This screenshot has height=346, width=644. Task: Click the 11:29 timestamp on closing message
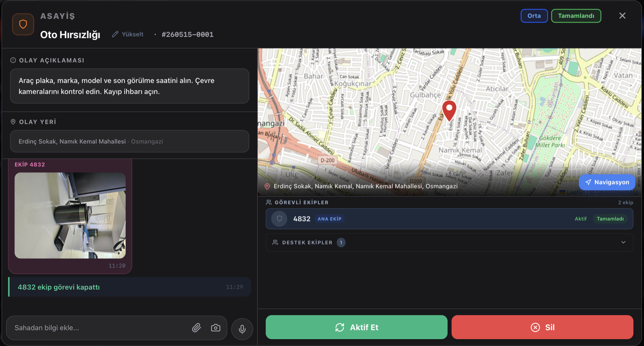(235, 287)
